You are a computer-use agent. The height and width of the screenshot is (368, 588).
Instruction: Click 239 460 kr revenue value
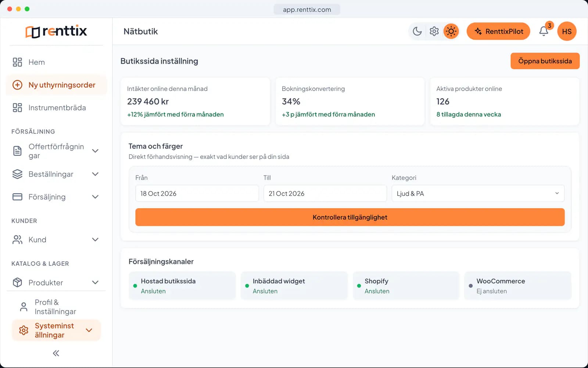tap(148, 102)
